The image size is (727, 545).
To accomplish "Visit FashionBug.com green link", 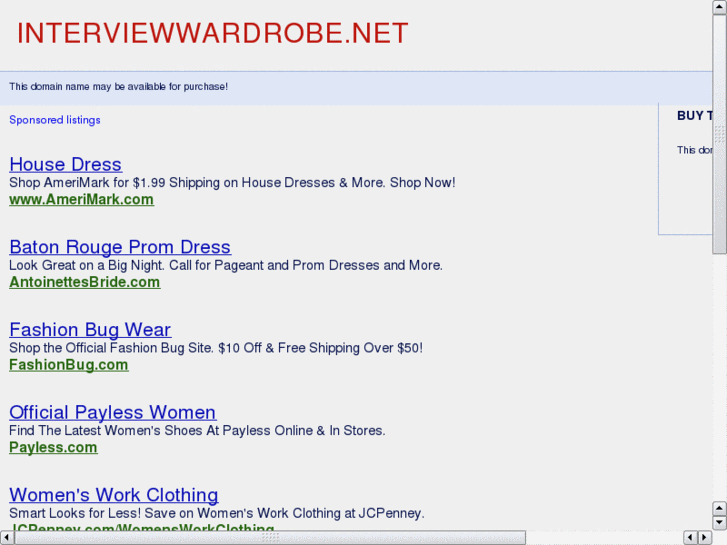I will pos(69,365).
